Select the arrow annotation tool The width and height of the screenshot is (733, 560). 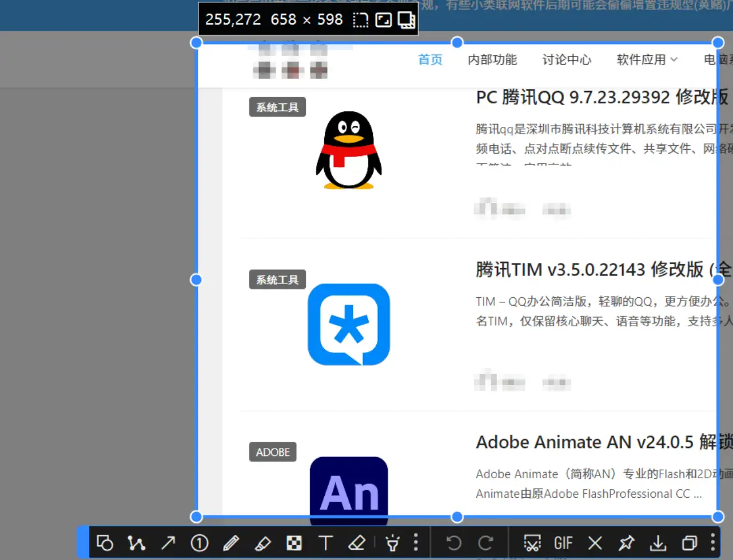pyautogui.click(x=168, y=542)
